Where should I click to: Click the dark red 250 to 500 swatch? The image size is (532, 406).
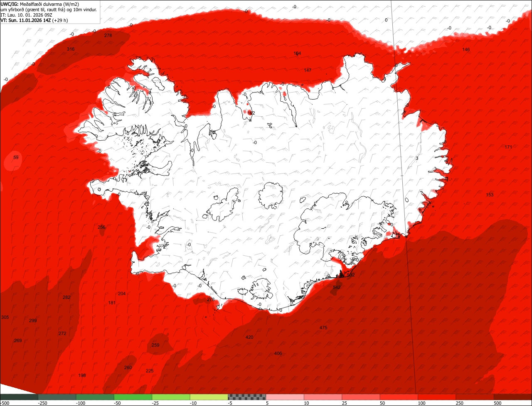[x=475, y=397]
